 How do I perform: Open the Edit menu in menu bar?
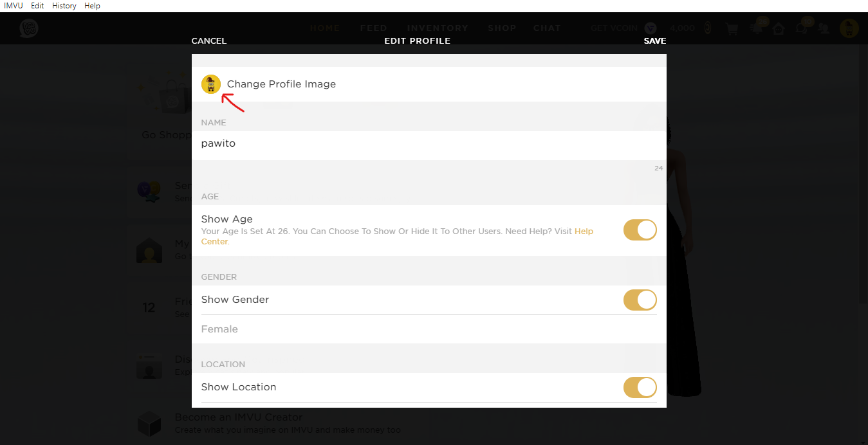coord(37,6)
